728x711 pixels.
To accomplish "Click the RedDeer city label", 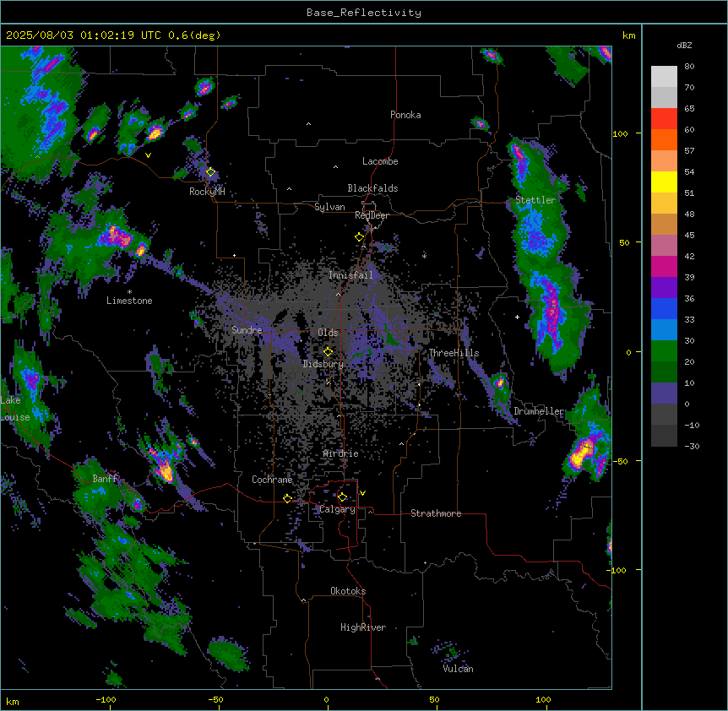I will (372, 215).
